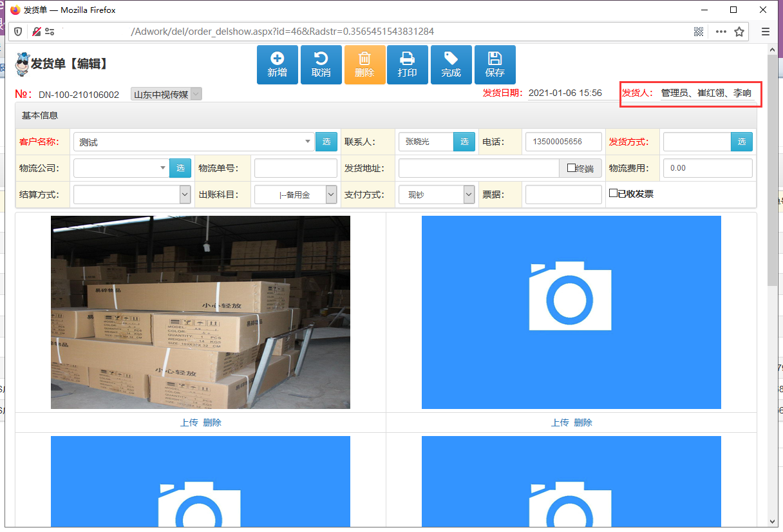
Task: Bookmark this page with the star icon
Action: coord(739,32)
